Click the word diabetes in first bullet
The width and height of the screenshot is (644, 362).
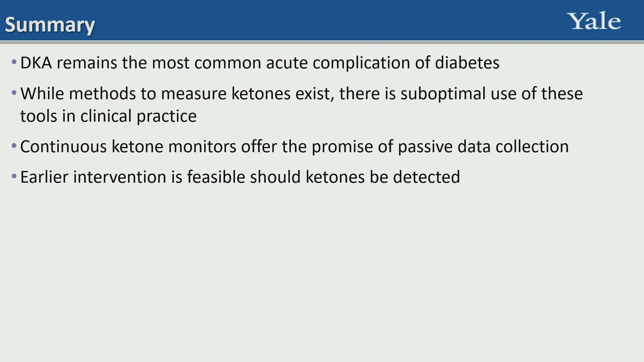467,63
